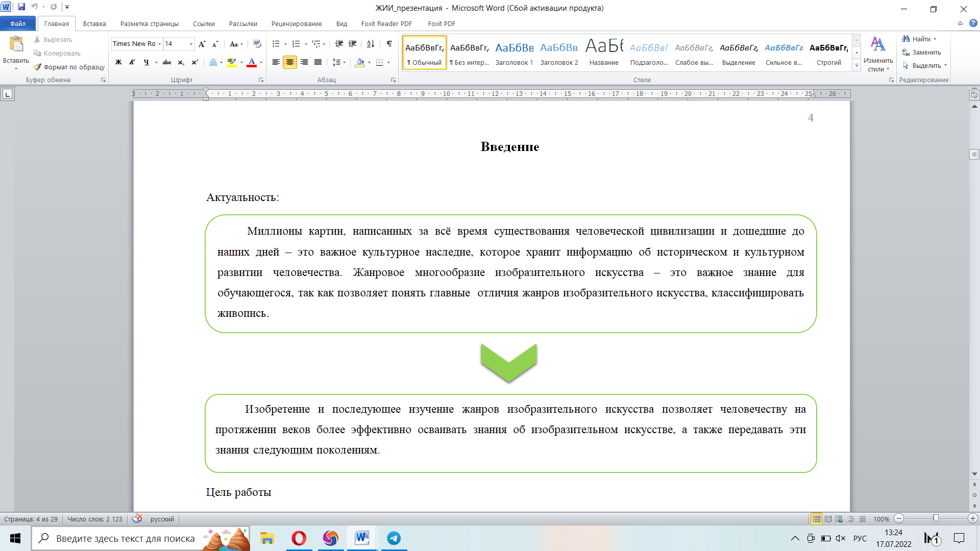Increase font size with grow font icon
The image size is (980, 551).
(x=202, y=44)
